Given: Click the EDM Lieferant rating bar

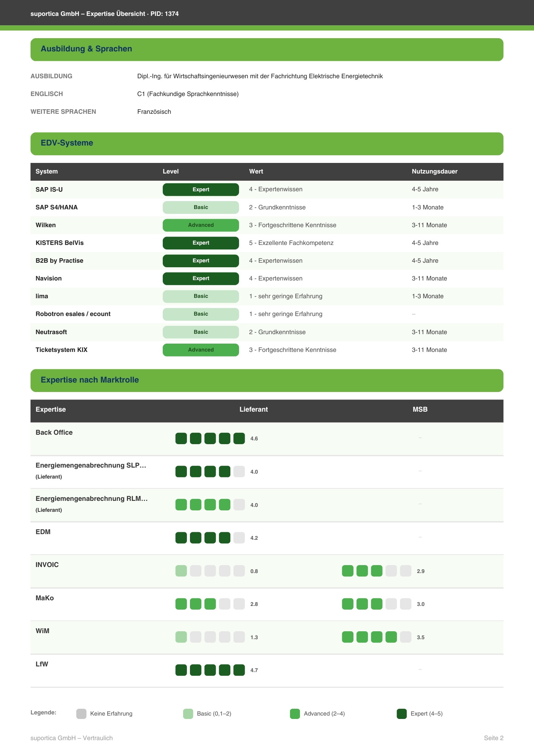Looking at the screenshot, I should click(210, 538).
